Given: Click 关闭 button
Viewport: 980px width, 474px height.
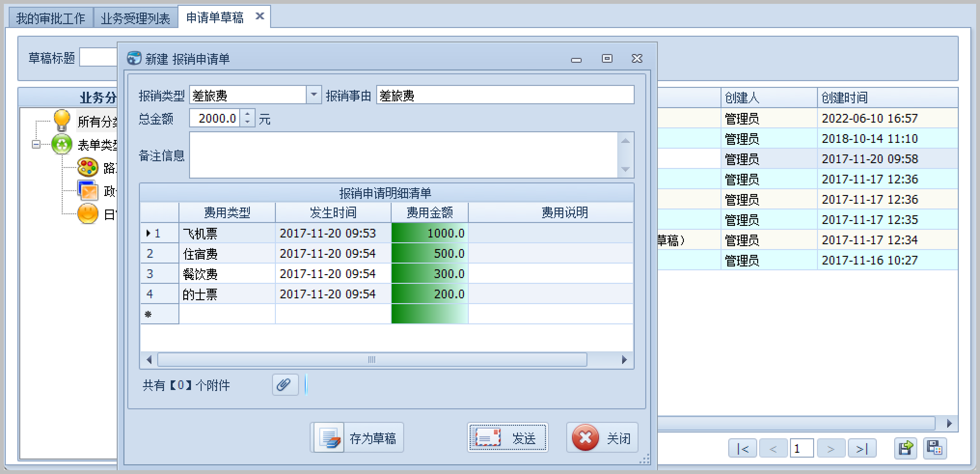Looking at the screenshot, I should pos(602,438).
